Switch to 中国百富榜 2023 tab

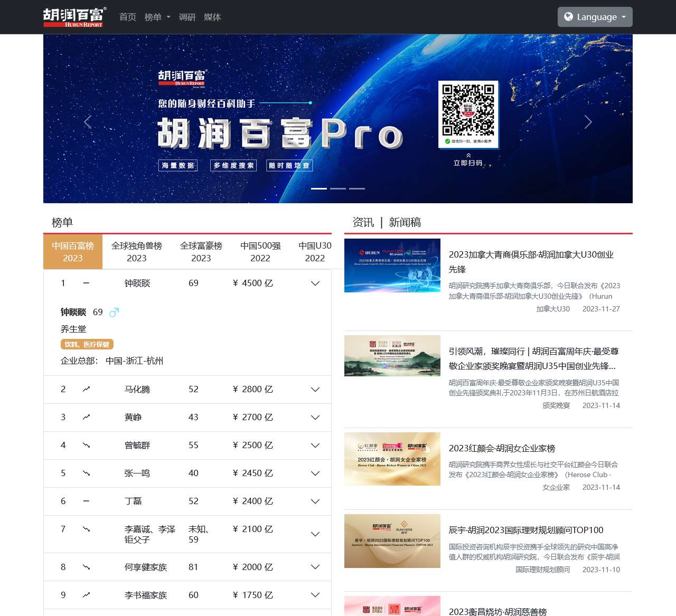coord(73,252)
